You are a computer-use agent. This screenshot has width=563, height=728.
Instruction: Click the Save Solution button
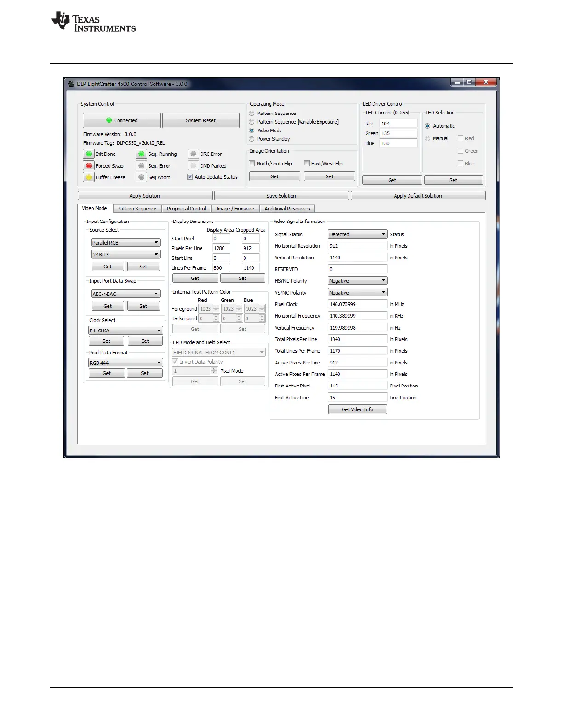pos(281,196)
